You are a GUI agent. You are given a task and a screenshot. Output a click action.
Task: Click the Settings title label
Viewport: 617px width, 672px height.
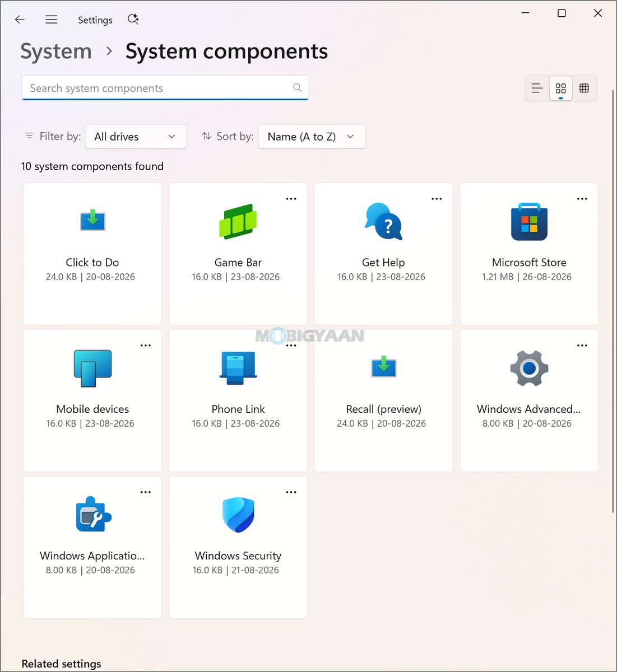(95, 20)
